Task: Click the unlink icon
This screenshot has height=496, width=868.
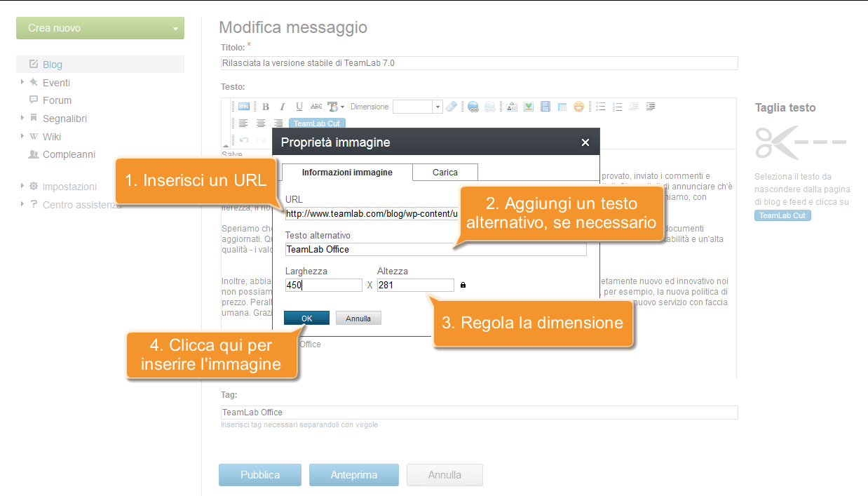Action: coord(490,107)
